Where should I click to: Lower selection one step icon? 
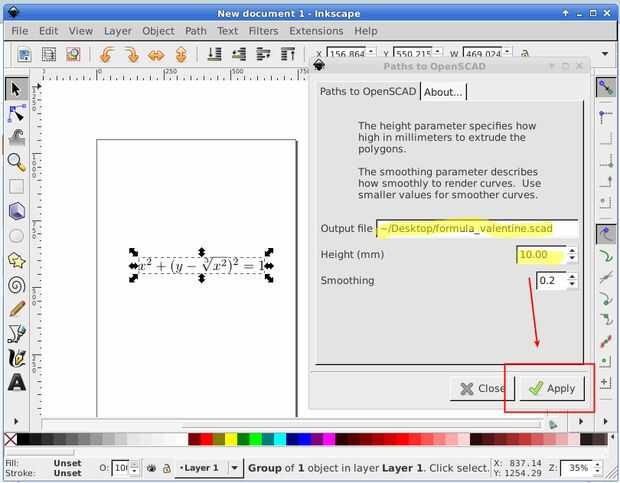(x=239, y=54)
